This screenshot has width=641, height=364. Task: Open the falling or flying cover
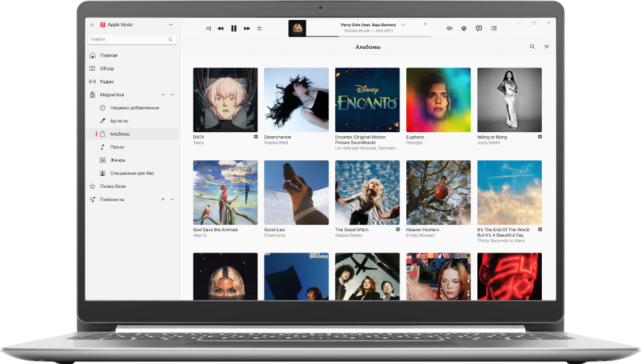pos(509,100)
